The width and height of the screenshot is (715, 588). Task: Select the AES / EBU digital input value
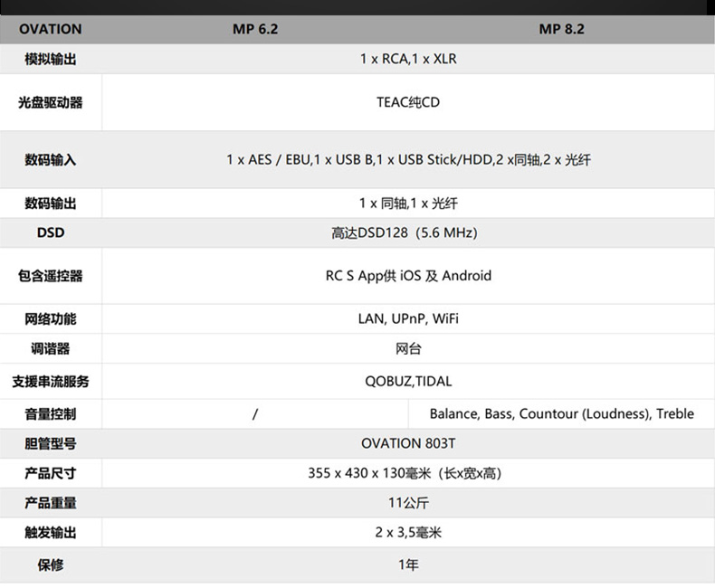pos(408,159)
